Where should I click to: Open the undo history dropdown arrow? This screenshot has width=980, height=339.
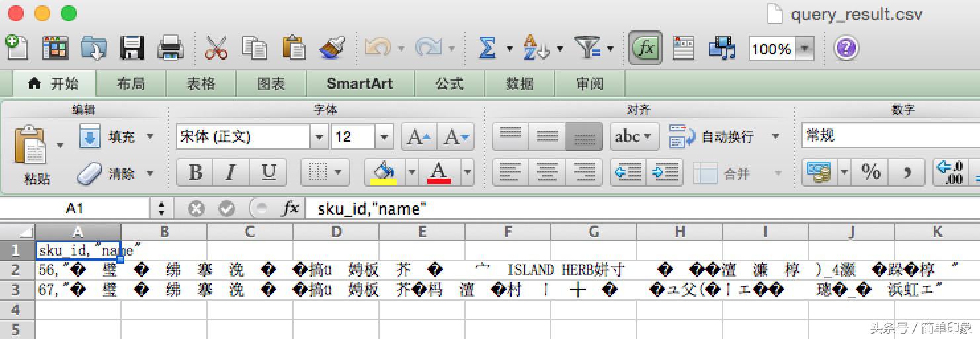[401, 48]
